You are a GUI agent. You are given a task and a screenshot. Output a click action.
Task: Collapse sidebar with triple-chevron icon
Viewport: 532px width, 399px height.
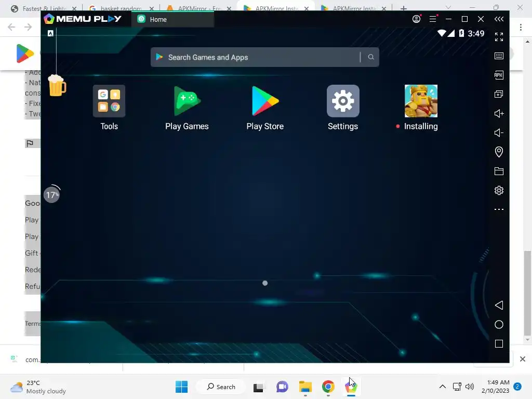click(499, 19)
